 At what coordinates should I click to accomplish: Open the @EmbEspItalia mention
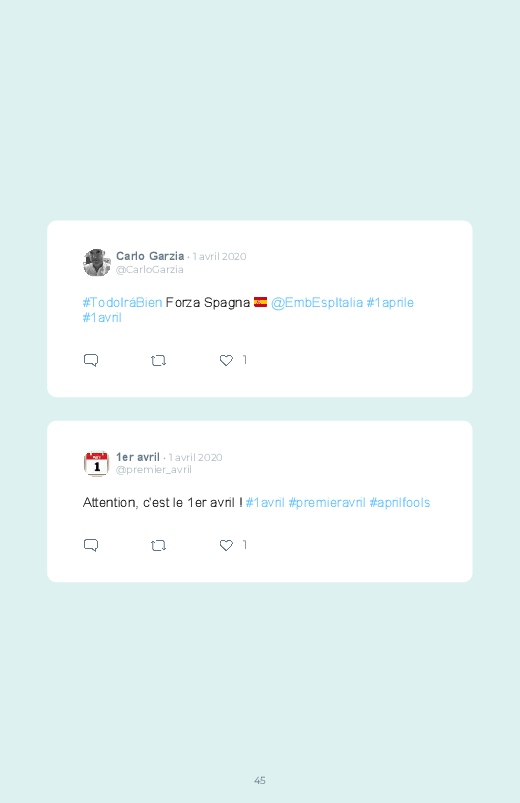point(317,303)
